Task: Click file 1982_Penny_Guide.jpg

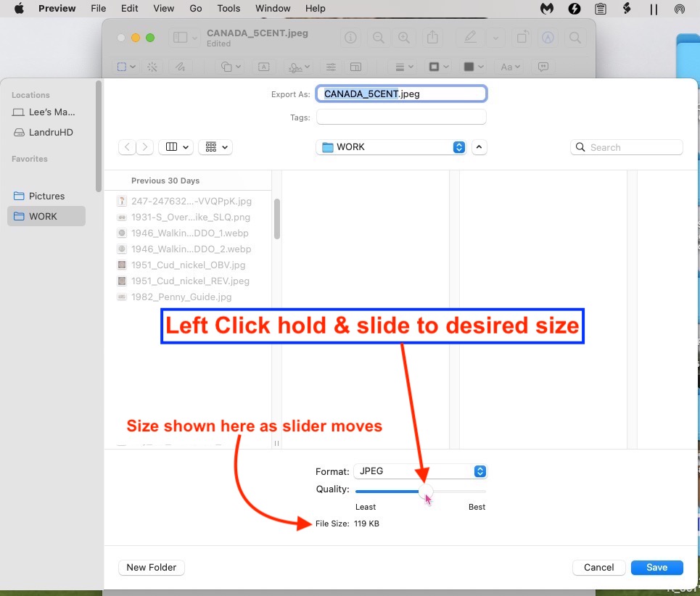Action: [181, 297]
